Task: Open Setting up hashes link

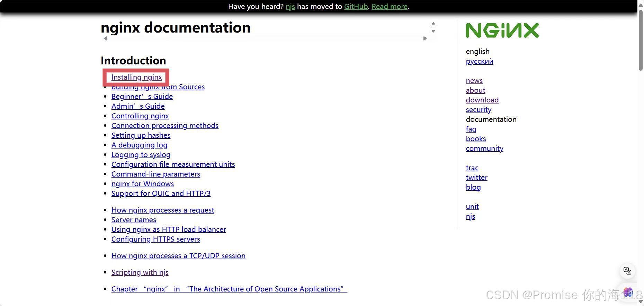Action: pos(141,135)
